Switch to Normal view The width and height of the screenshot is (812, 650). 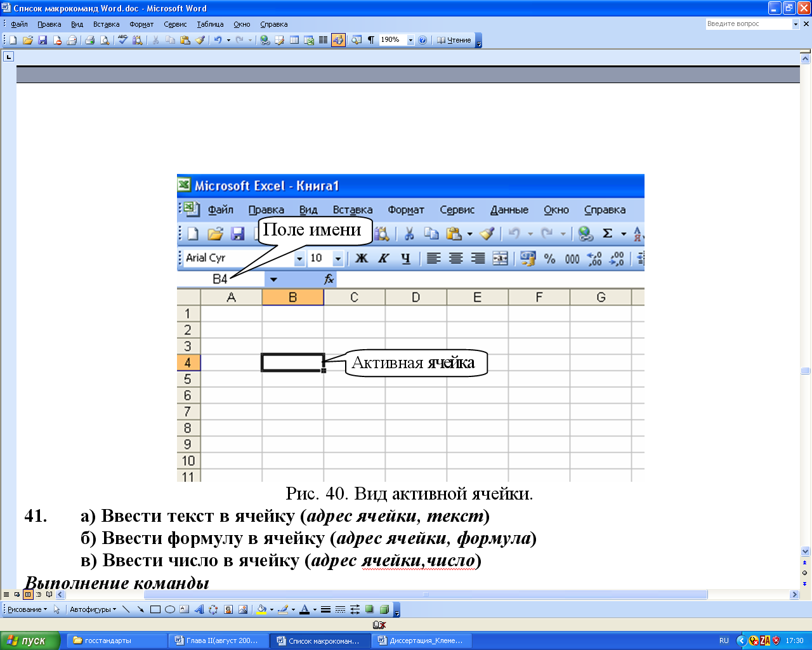coord(6,595)
